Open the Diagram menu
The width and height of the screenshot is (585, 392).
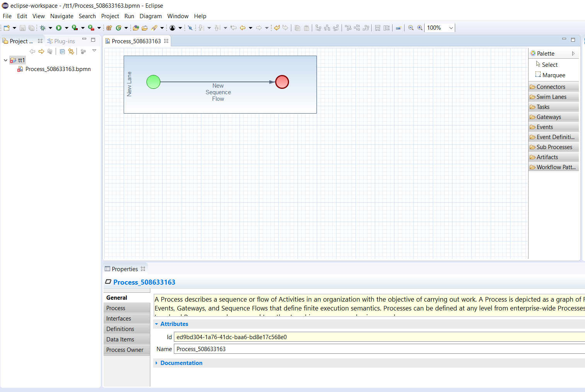coord(151,16)
